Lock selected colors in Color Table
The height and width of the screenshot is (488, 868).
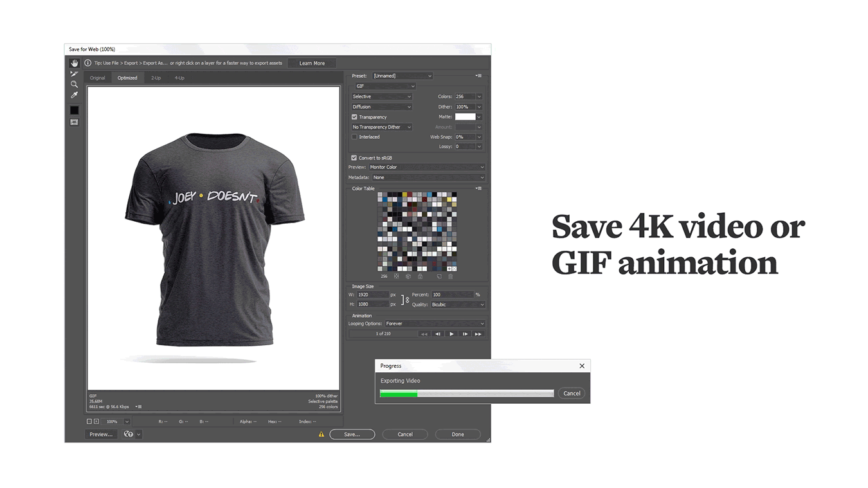coord(420,276)
